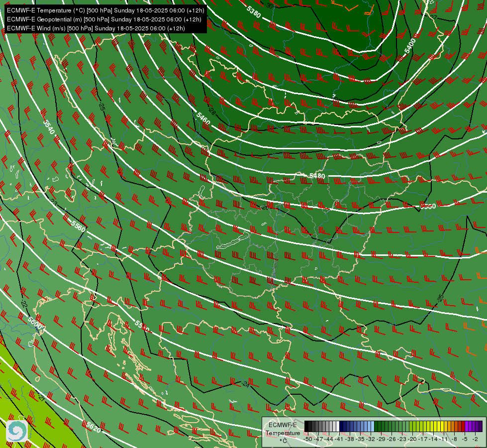Click the -20 tick label in legend
This screenshot has width=487, height=448.
412,439
